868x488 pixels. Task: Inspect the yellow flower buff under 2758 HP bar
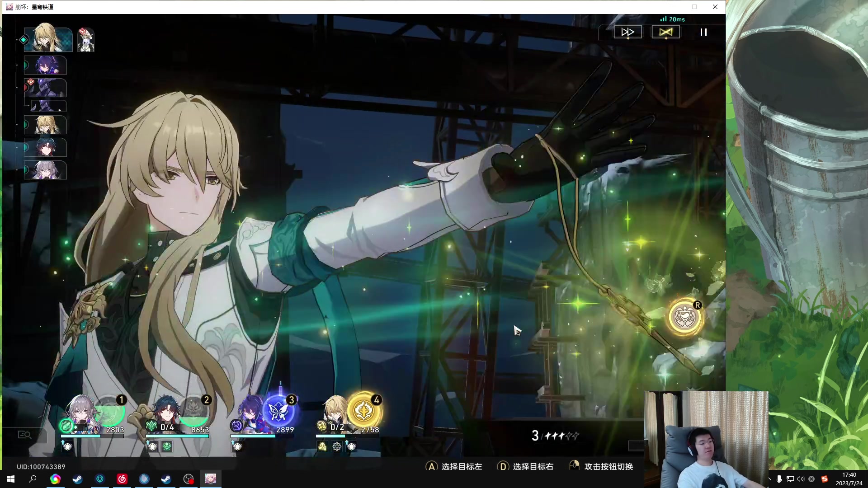[x=322, y=447]
